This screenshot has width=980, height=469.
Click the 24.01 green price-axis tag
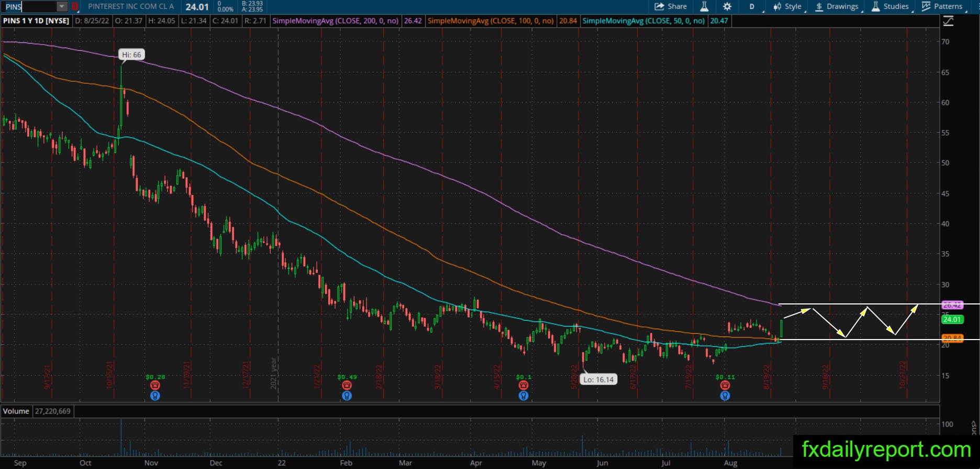point(952,319)
